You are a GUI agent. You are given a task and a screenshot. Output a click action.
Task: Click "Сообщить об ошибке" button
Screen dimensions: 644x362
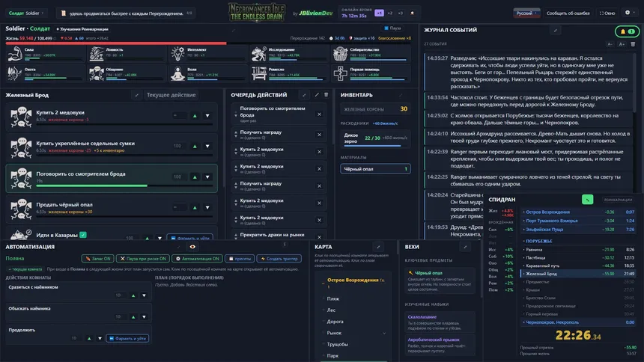point(568,13)
